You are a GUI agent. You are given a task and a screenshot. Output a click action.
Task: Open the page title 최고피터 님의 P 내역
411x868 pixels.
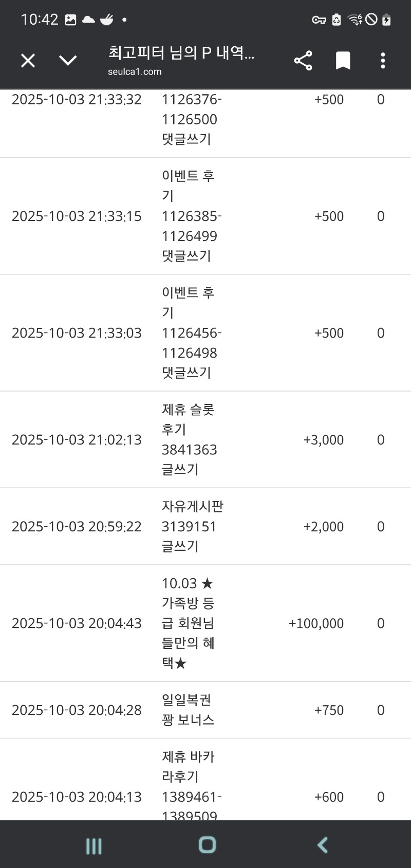tap(181, 53)
